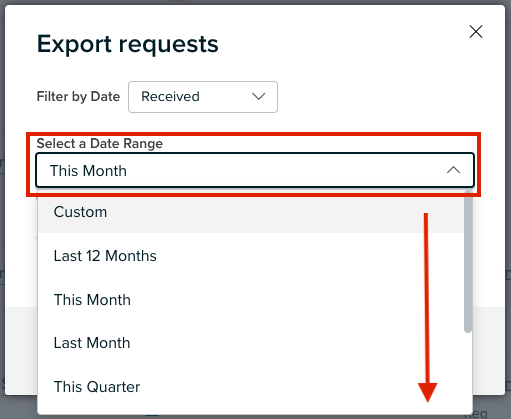This screenshot has height=419, width=511.
Task: Choose Last 12 Months from the list
Action: [x=251, y=256]
